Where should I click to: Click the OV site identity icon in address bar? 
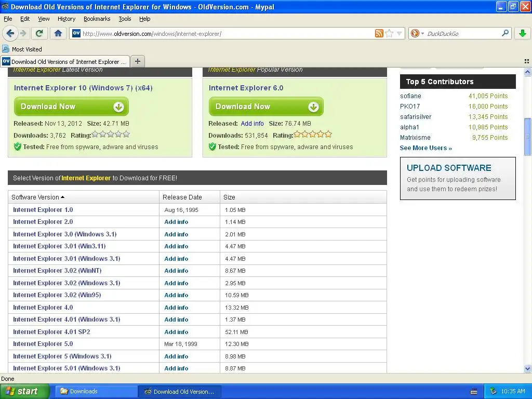tap(76, 33)
